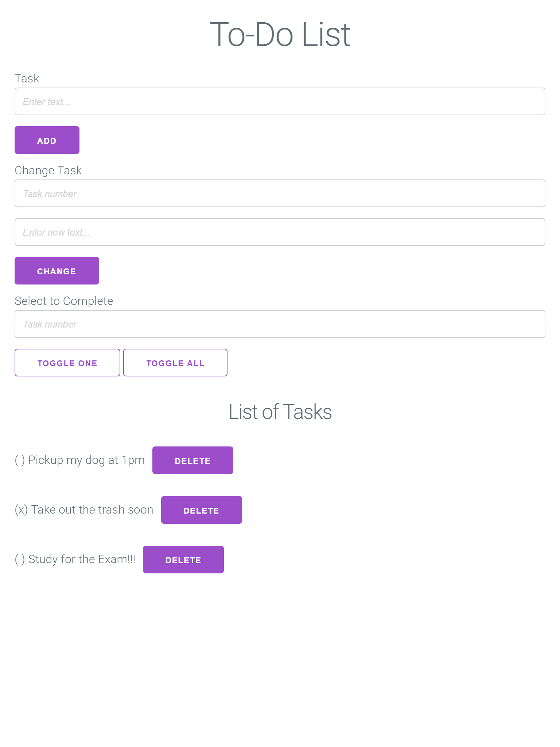Click the ADD button to add a task
The height and width of the screenshot is (747, 560).
click(x=47, y=140)
